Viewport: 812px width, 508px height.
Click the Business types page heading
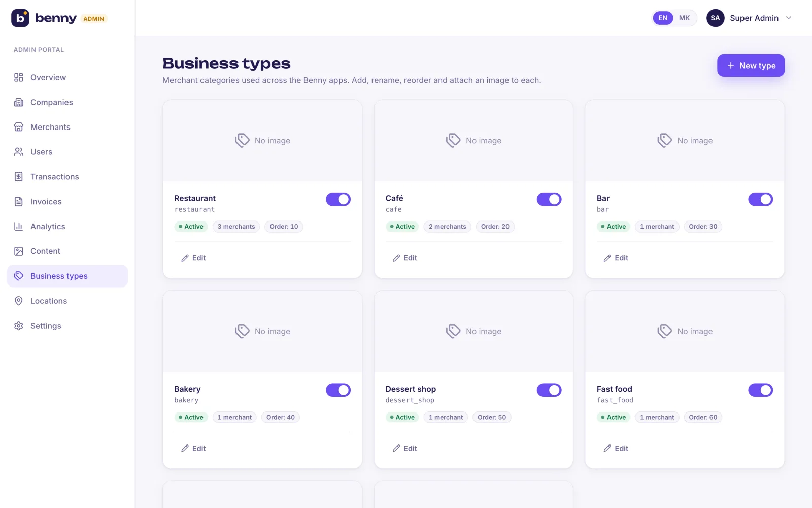point(226,63)
